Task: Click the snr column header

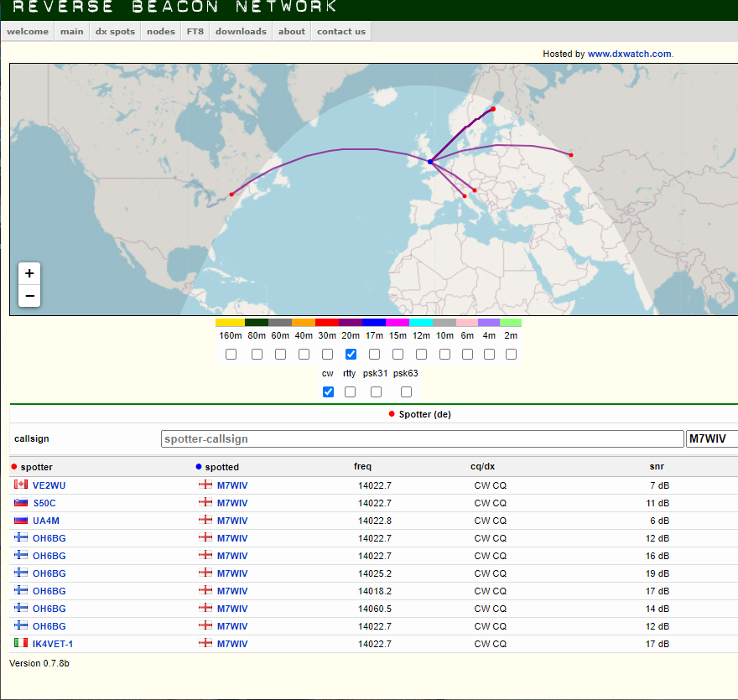Action: click(x=657, y=466)
